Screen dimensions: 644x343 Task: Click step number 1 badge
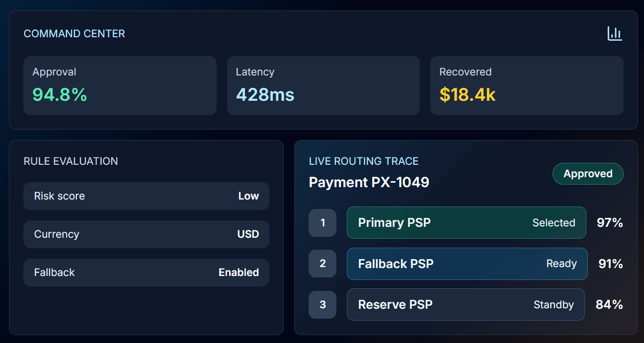pos(322,223)
